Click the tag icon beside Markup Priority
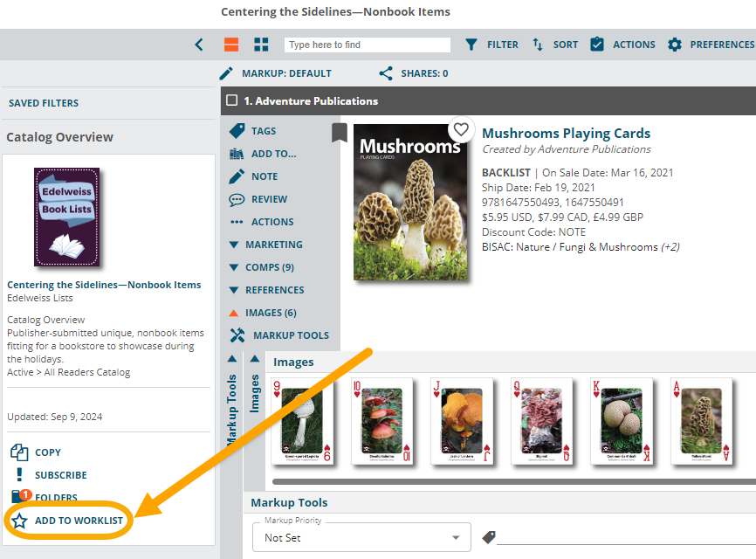The height and width of the screenshot is (559, 756). pyautogui.click(x=489, y=537)
